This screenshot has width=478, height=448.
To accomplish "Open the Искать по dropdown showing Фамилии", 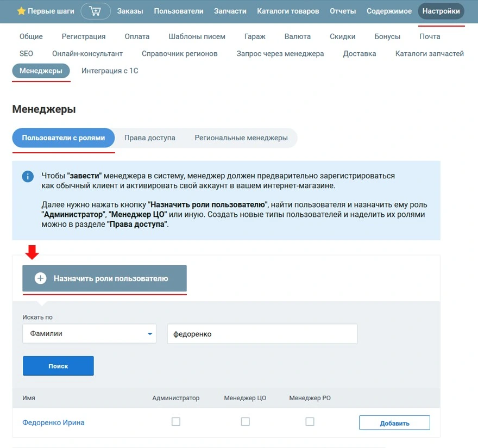I will [89, 334].
